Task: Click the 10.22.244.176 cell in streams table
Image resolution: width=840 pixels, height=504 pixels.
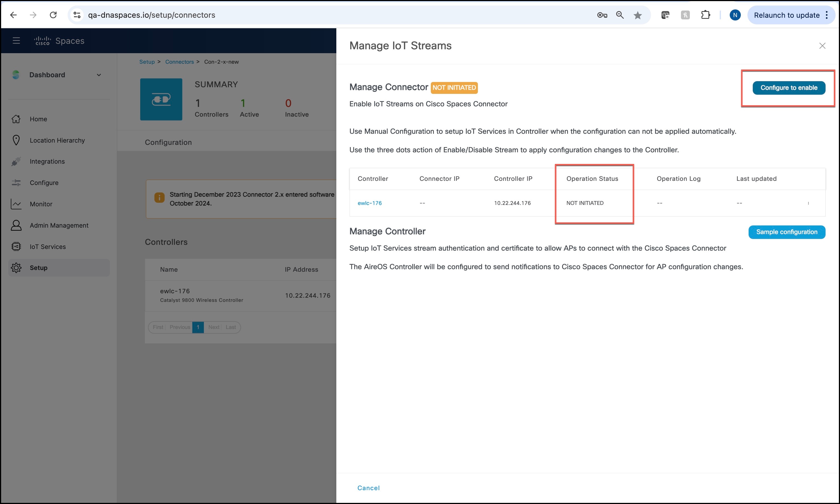Action: 512,203
